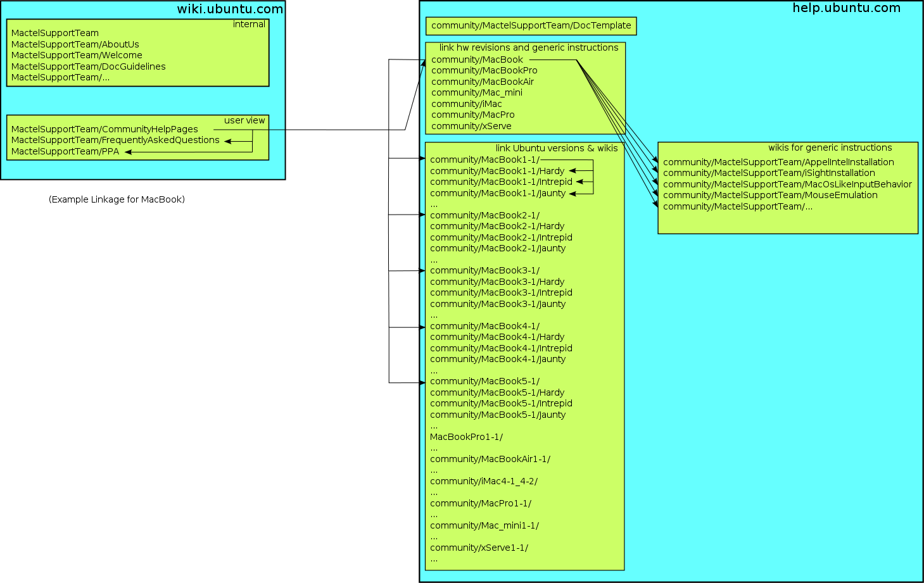Select MactelSupportTeam/MacOsLikeInputBehavior entry
Screen dimensions: 924x583
point(787,184)
